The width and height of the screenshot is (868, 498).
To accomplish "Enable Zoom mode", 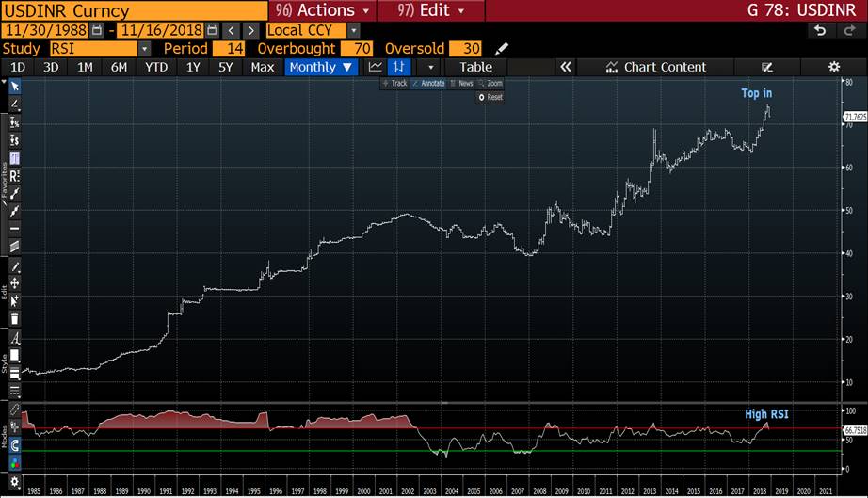I will coord(490,83).
